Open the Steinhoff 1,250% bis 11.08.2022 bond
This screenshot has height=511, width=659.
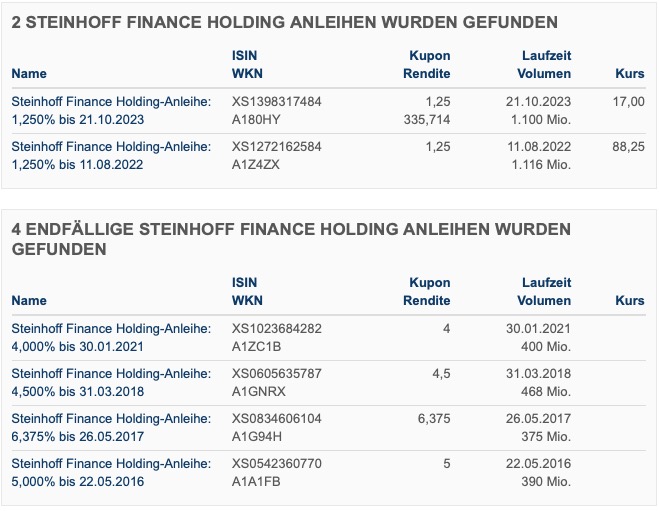111,155
